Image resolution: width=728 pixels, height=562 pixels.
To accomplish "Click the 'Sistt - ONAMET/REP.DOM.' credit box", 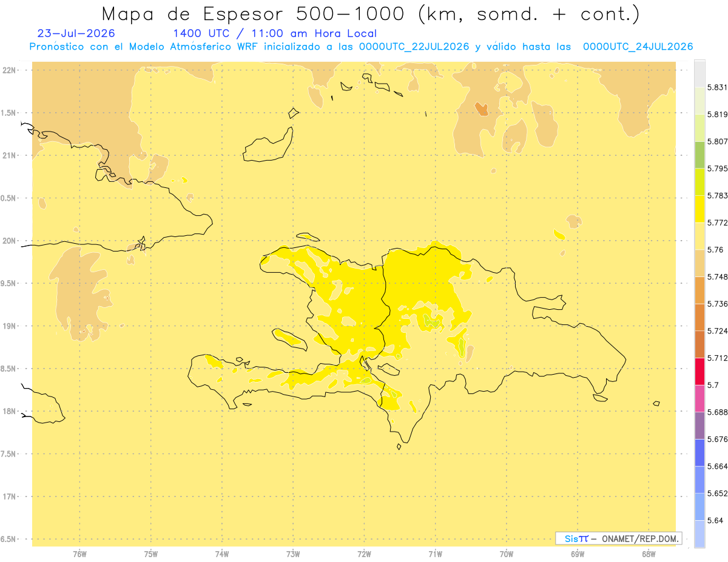I will click(618, 538).
